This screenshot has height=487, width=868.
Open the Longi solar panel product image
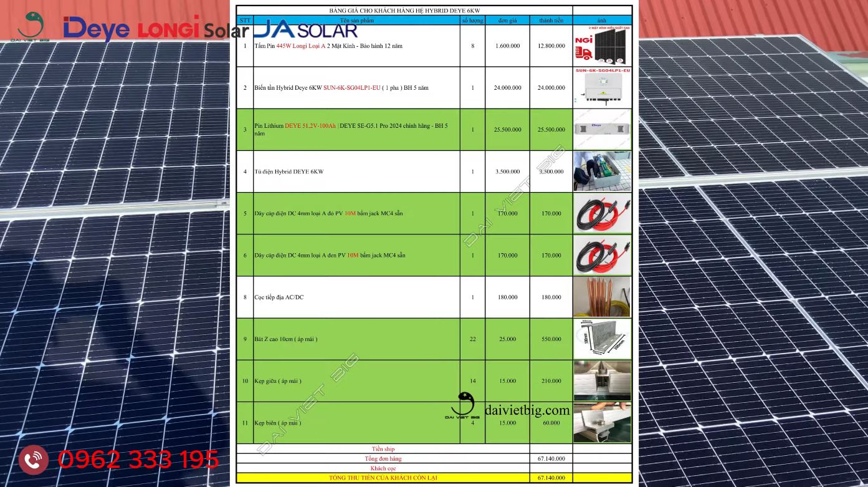coord(602,46)
